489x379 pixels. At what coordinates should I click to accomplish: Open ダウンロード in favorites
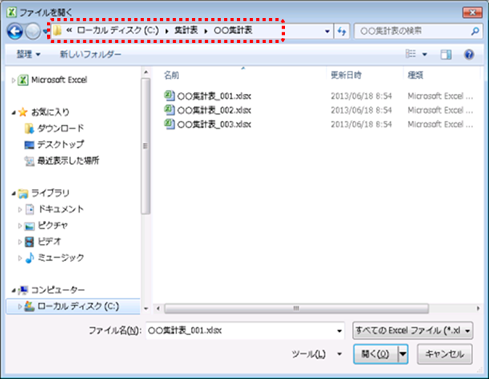click(x=61, y=128)
